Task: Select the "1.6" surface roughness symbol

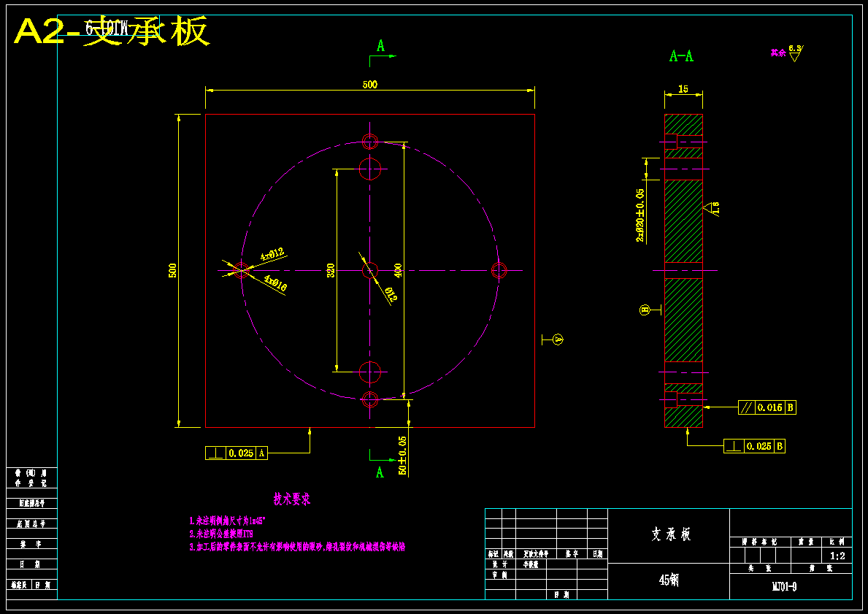Action: 712,208
